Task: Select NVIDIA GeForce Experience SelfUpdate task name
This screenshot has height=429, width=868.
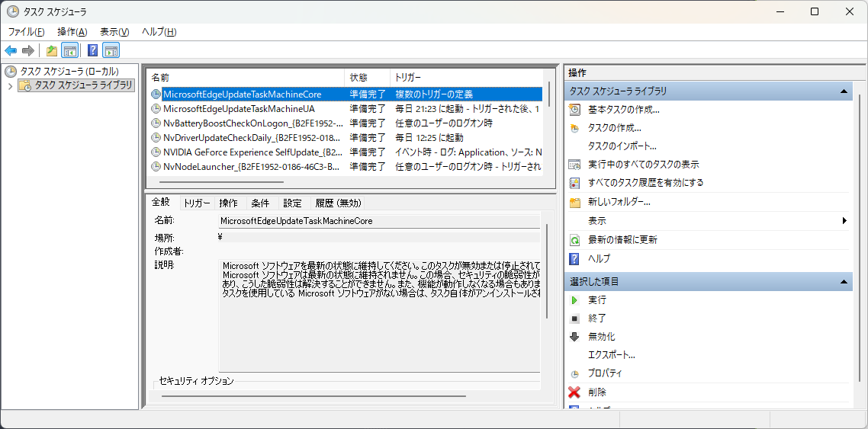Action: point(253,152)
